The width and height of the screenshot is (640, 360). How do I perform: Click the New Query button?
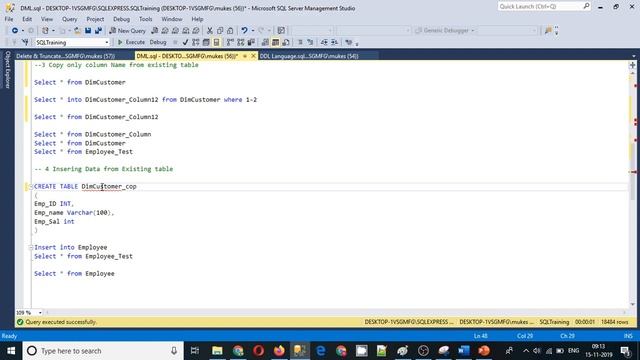pyautogui.click(x=127, y=31)
